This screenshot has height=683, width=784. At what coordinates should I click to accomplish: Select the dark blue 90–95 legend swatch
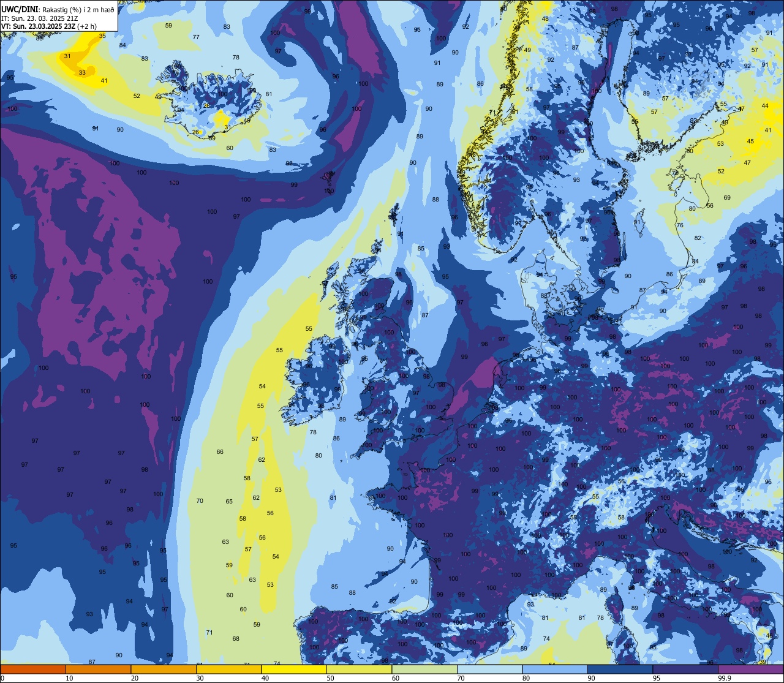coord(620,669)
